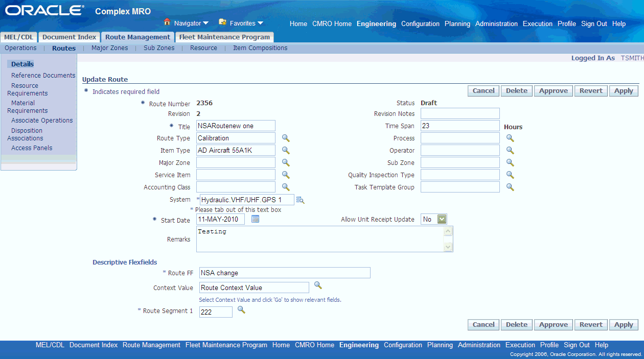644x359 pixels.
Task: Open Resource Requirements in the side menu
Action: tap(28, 89)
